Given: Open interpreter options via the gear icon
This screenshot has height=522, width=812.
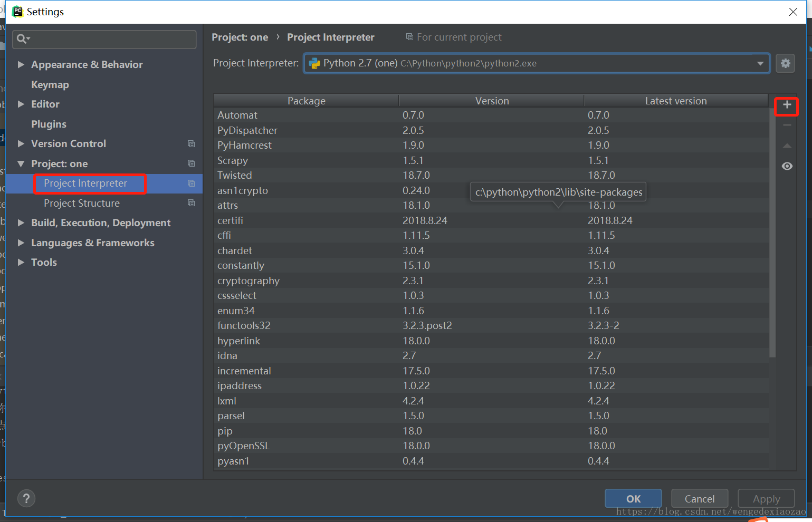Looking at the screenshot, I should click(x=785, y=63).
